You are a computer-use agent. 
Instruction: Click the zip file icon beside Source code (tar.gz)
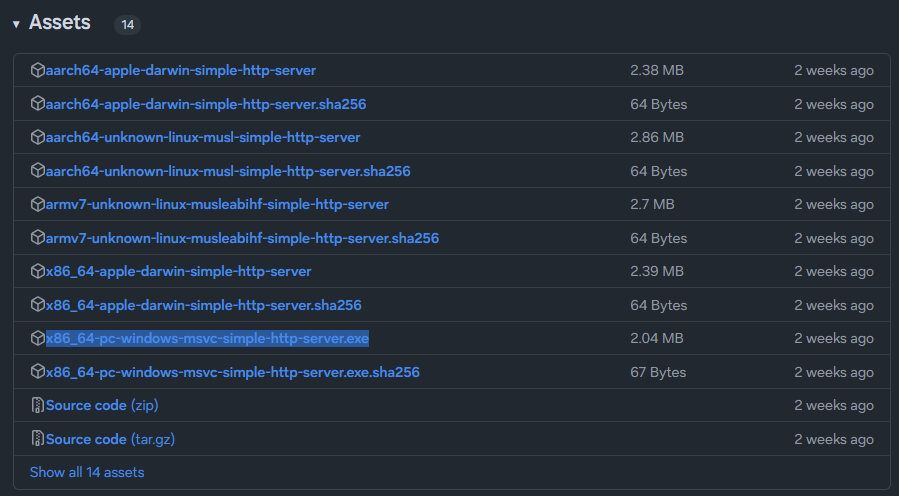[38, 439]
